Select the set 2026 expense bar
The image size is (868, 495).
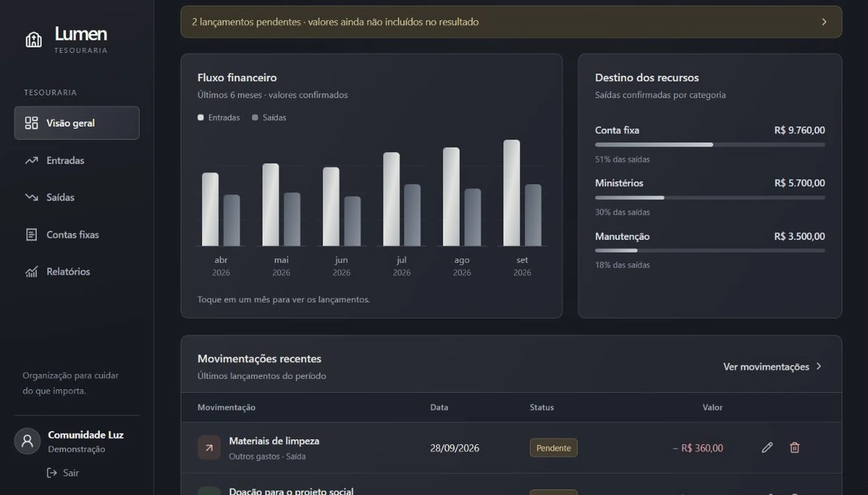[x=533, y=215]
